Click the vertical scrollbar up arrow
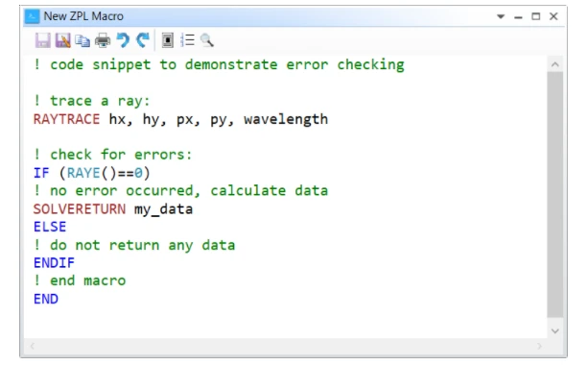The width and height of the screenshot is (588, 365). (555, 64)
